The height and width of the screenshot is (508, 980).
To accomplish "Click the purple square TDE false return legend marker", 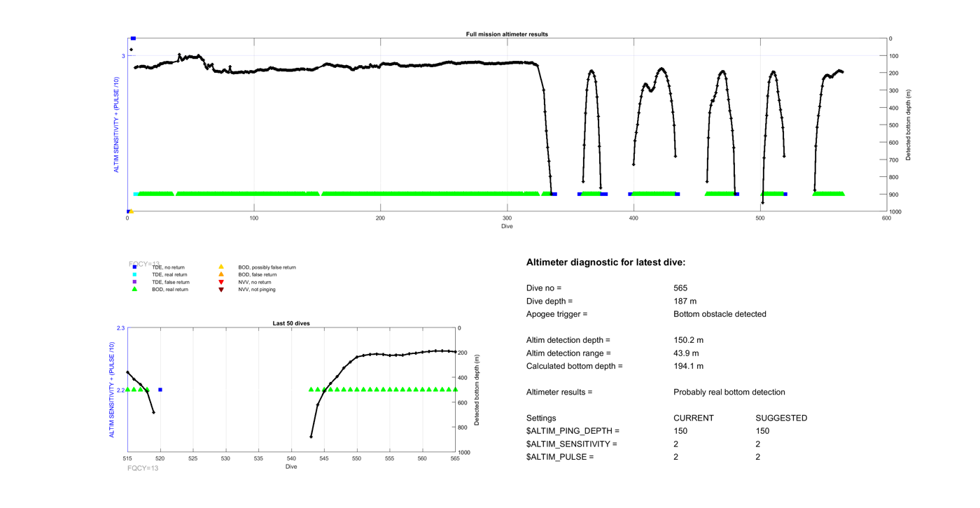I will [135, 282].
